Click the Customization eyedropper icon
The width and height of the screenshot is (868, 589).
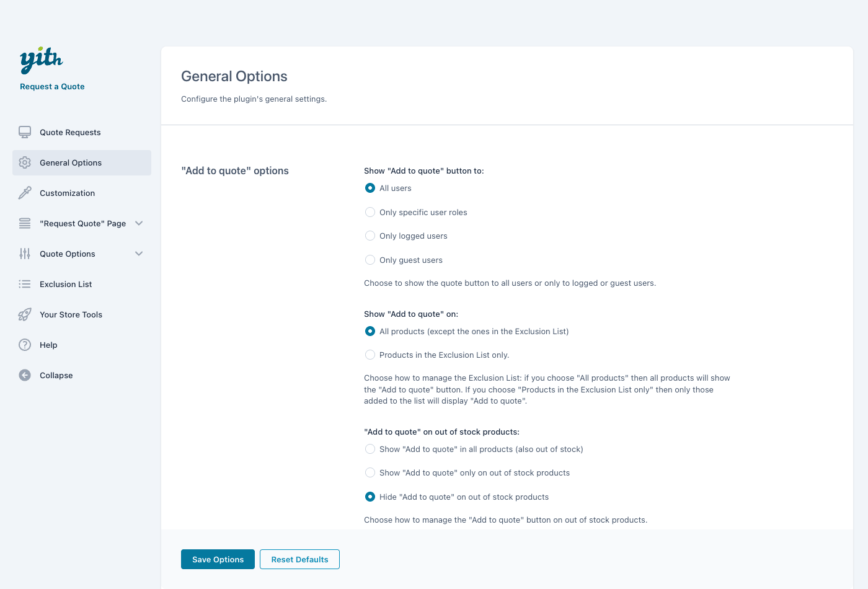click(x=25, y=193)
